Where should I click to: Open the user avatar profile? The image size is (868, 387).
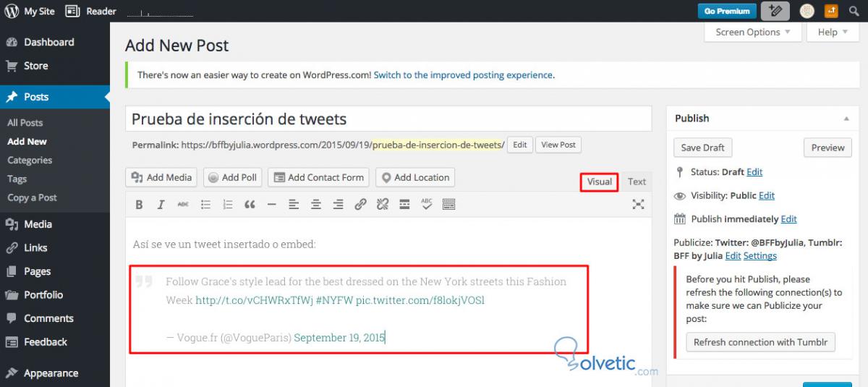pos(807,11)
